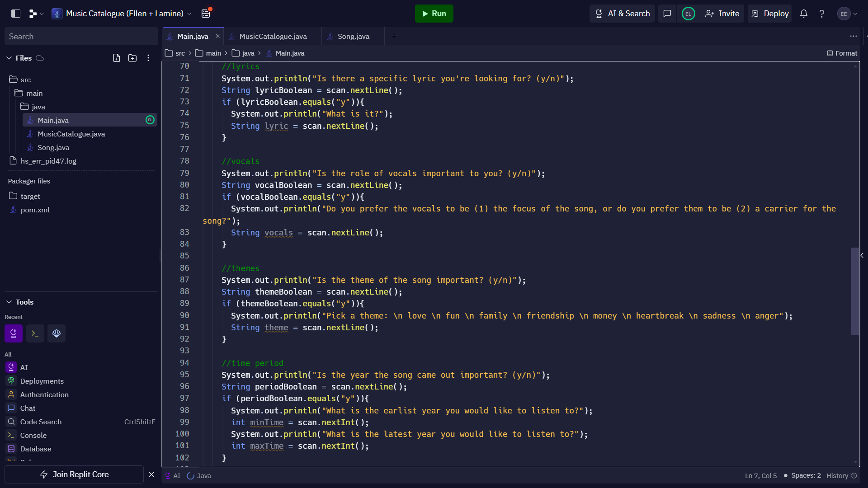The image size is (868, 488).
Task: Click the New file icon in Files
Action: (117, 58)
